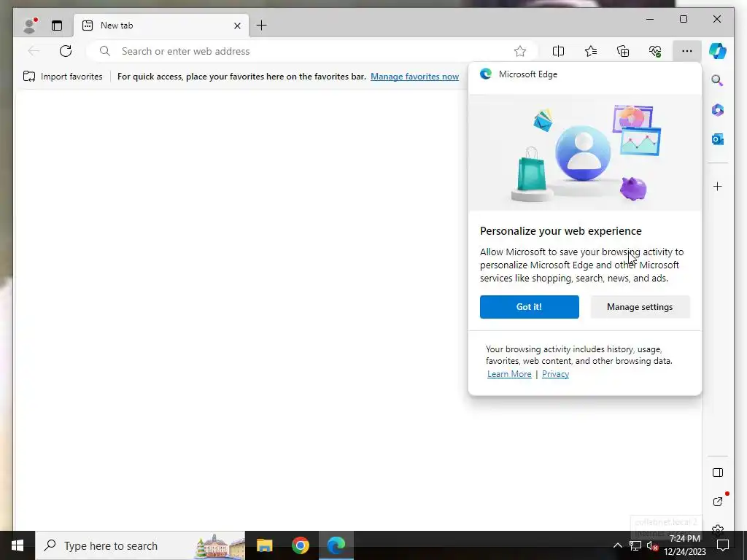Click the sidebar plus customize icon

tap(718, 186)
